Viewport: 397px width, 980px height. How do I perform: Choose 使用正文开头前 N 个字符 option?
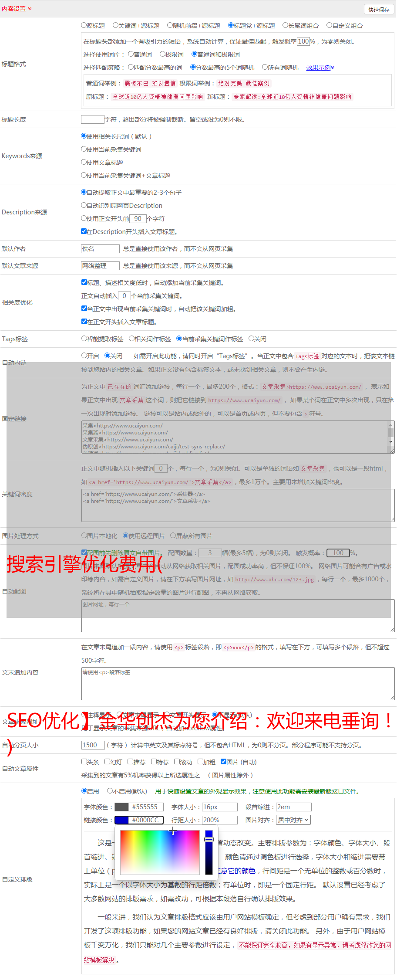[x=84, y=218]
